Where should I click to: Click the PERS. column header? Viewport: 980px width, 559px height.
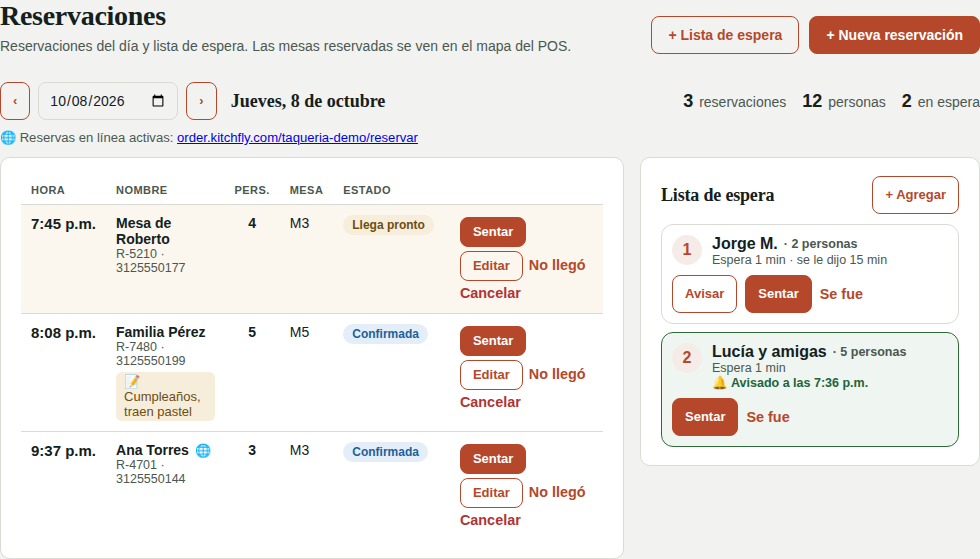click(x=252, y=190)
